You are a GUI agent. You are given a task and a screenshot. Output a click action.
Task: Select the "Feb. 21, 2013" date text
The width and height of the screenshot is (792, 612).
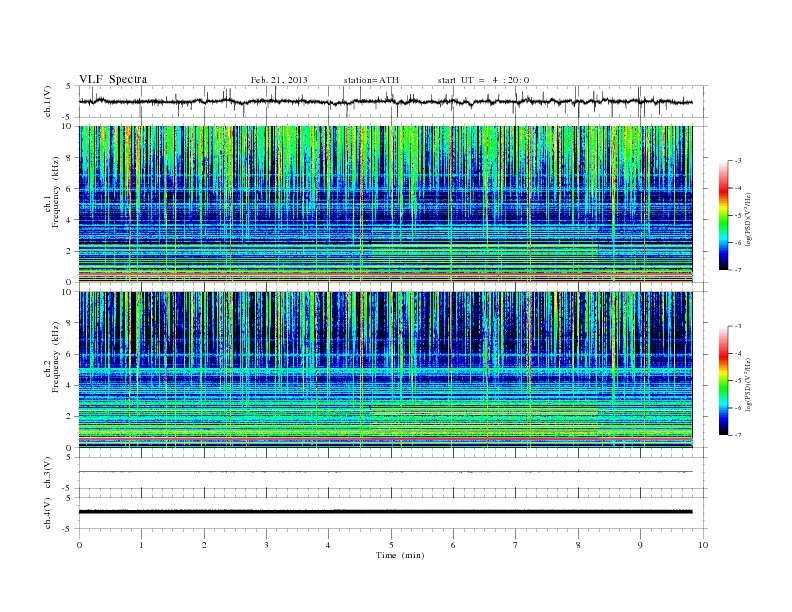click(279, 80)
